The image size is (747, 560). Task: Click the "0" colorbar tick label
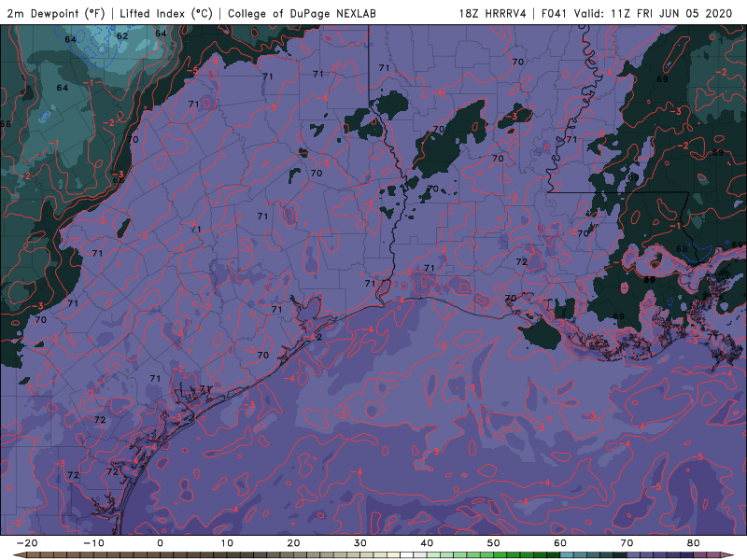160,543
